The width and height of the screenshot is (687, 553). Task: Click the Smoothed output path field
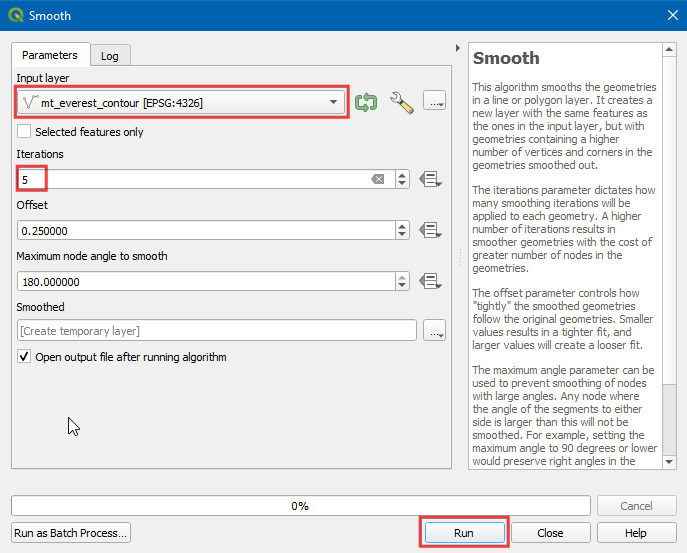click(216, 331)
